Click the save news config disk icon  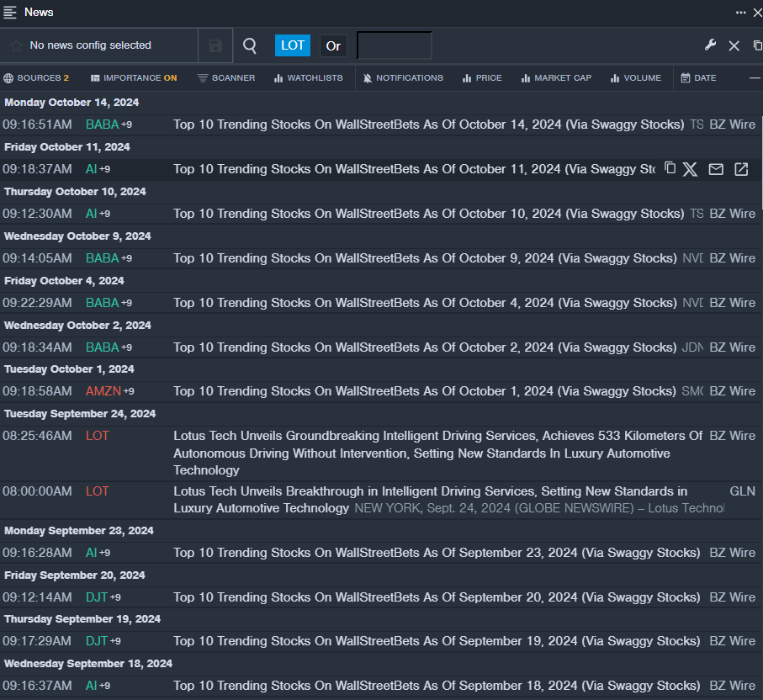(x=215, y=45)
